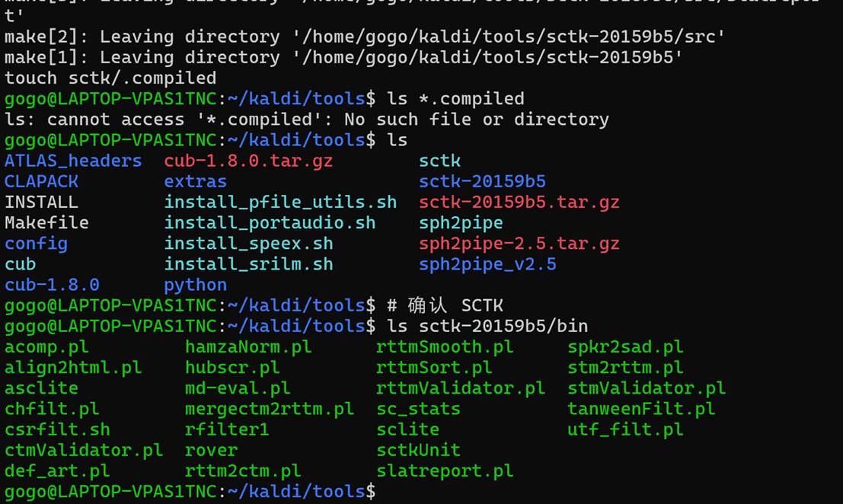Click the INSTALL file name
Screen dimensions: 843x504
tap(41, 202)
